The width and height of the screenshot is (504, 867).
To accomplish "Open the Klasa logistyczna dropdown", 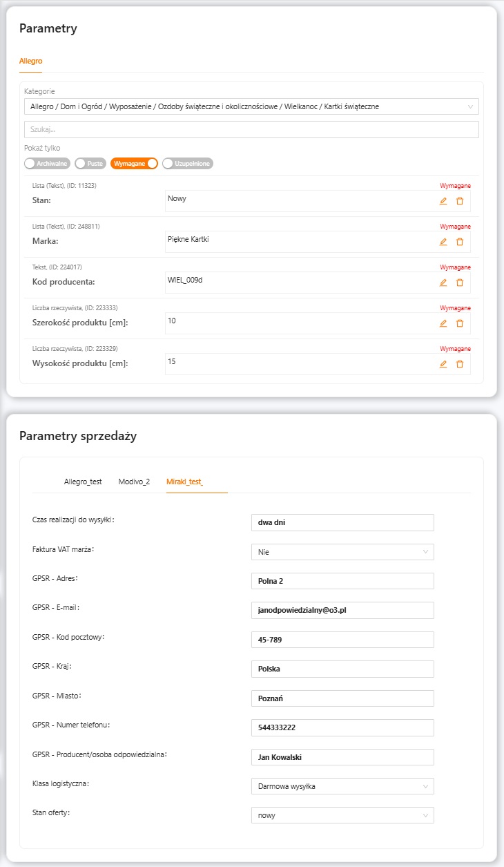I will click(x=342, y=786).
